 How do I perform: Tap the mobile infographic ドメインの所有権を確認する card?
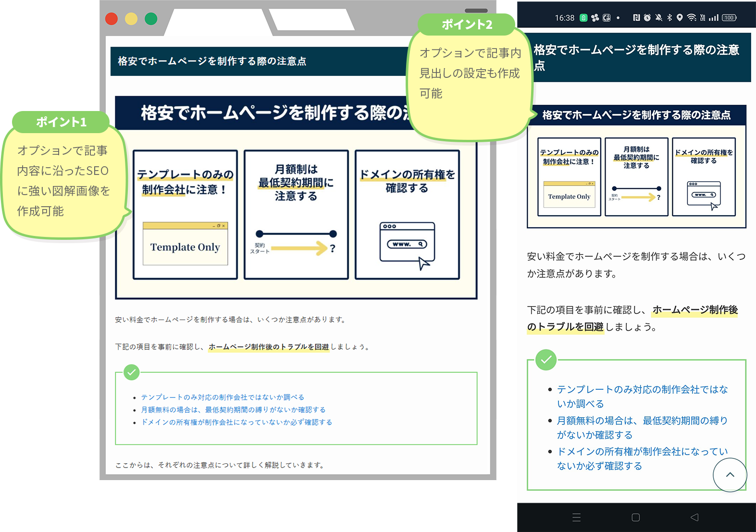(704, 177)
